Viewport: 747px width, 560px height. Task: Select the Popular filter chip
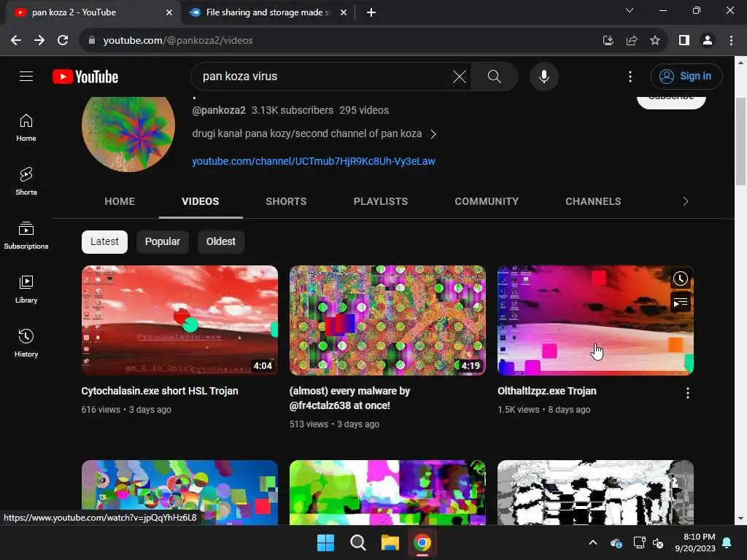(163, 241)
